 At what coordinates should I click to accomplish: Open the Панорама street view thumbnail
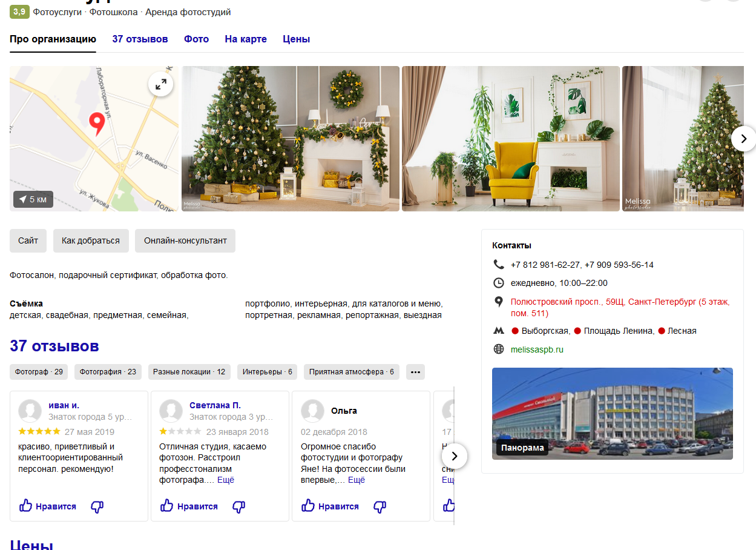point(613,414)
